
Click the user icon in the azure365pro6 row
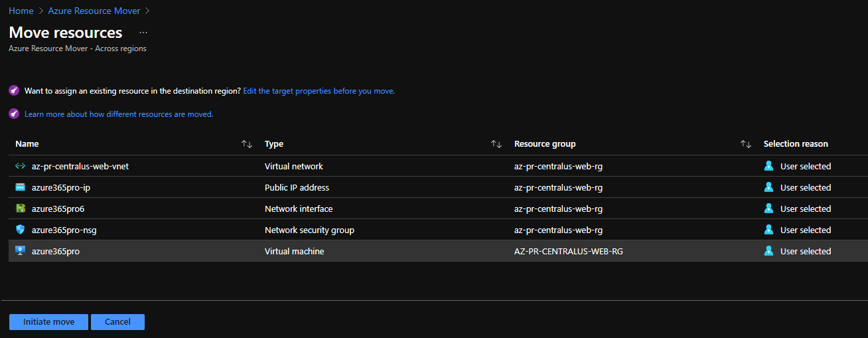[769, 209]
